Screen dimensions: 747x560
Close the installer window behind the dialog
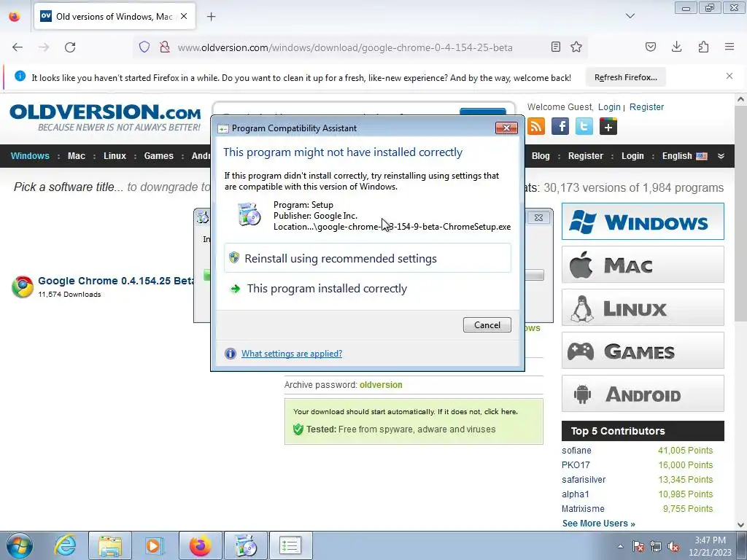[538, 217]
